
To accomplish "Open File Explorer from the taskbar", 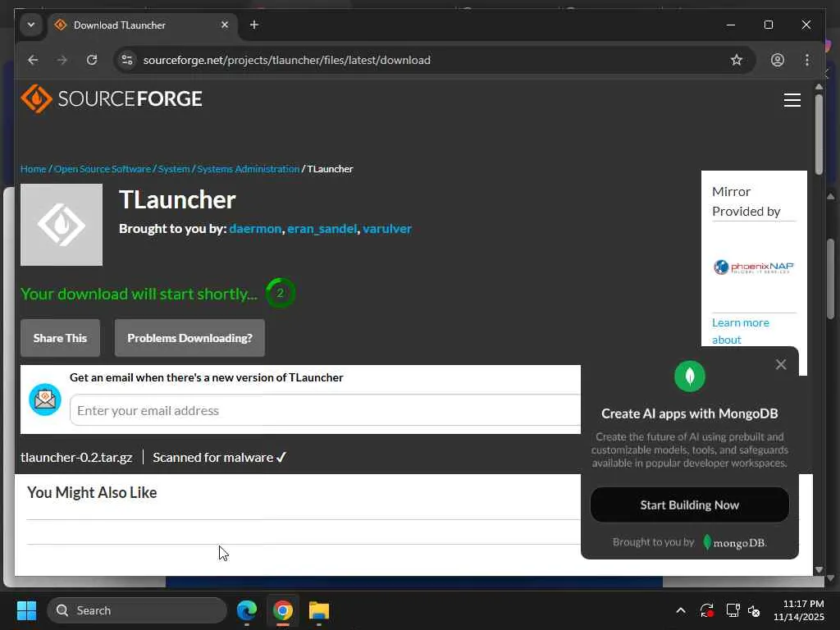I will pos(319,610).
